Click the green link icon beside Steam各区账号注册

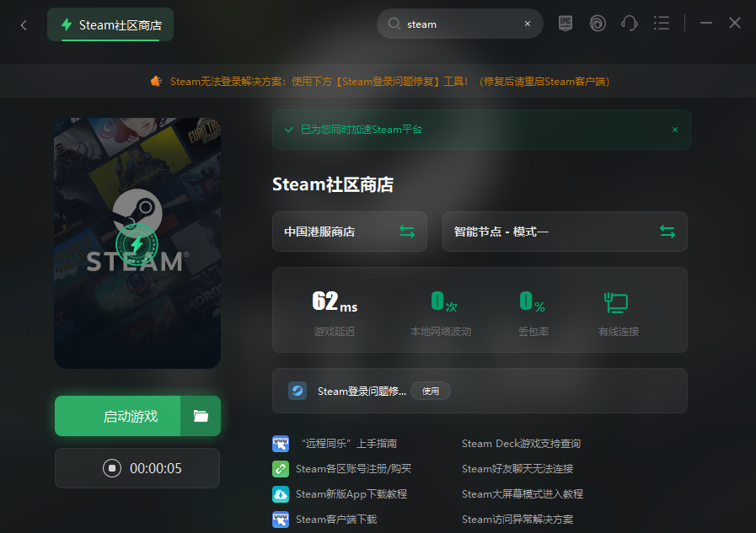280,469
